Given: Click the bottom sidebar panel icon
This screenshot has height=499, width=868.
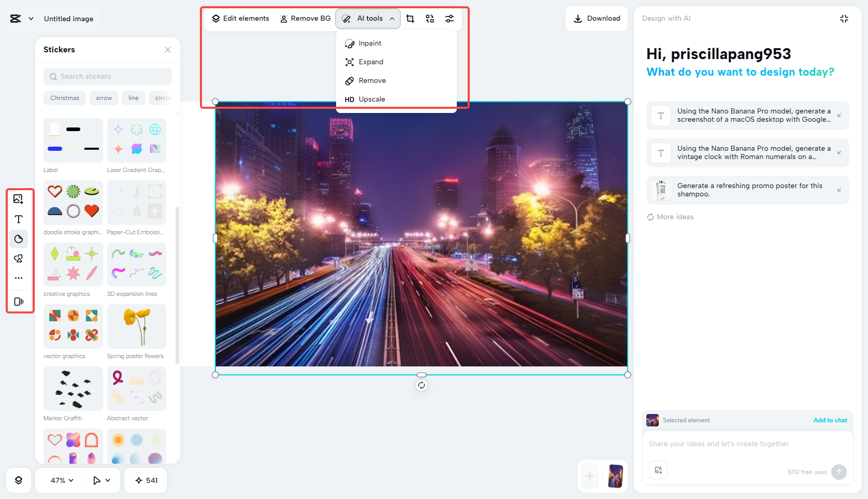Looking at the screenshot, I should (19, 302).
